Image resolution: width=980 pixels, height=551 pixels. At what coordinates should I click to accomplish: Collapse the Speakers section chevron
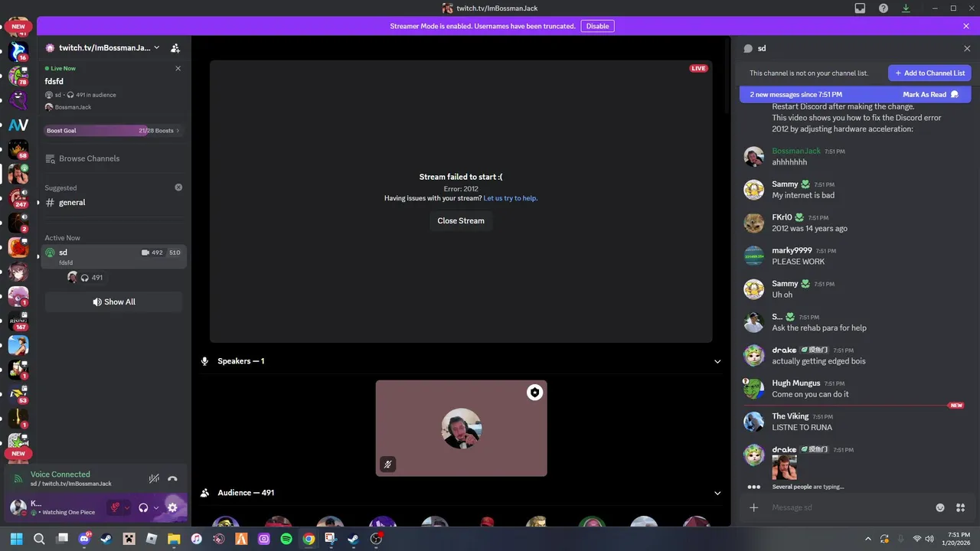coord(717,361)
